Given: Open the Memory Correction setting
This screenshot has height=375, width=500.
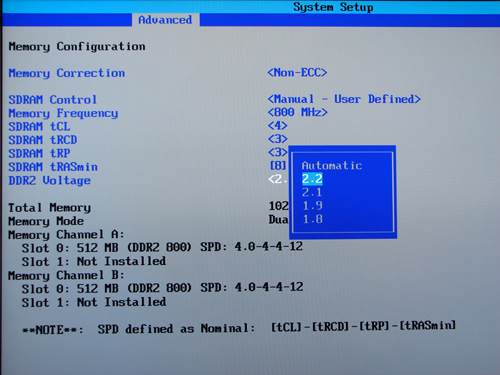Looking at the screenshot, I should pos(67,73).
